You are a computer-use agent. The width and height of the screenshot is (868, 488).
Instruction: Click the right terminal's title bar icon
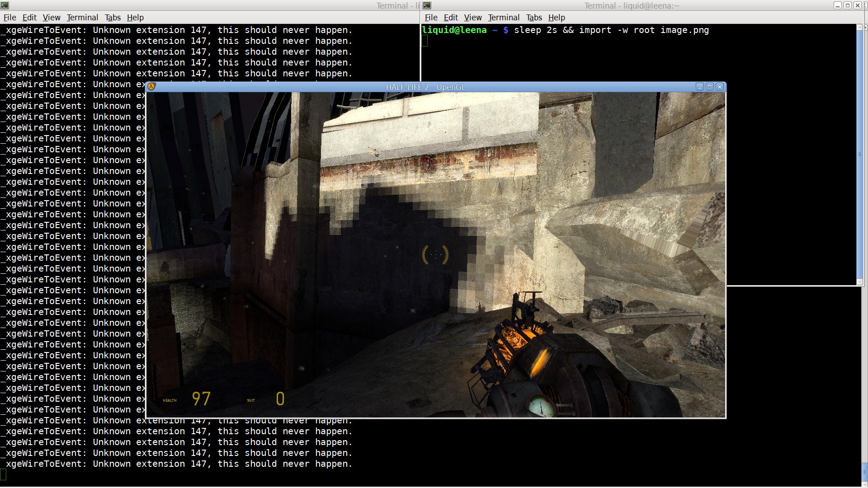pyautogui.click(x=427, y=5)
